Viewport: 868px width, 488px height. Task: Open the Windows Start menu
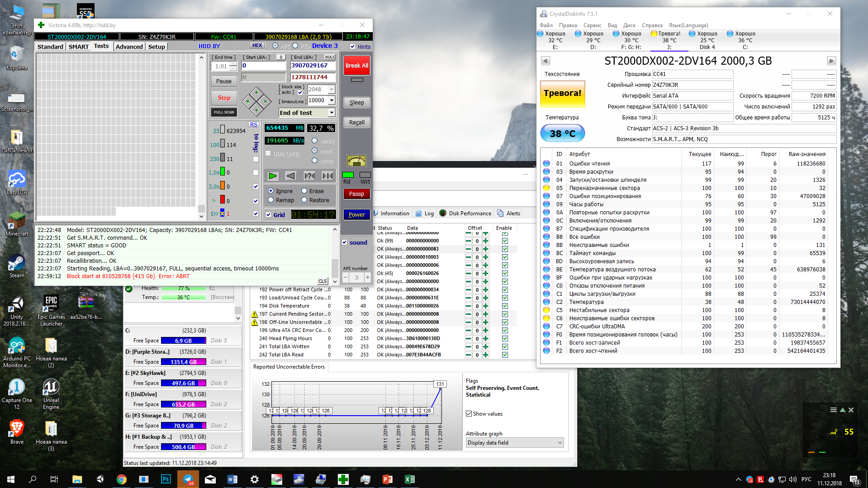pos(11,479)
